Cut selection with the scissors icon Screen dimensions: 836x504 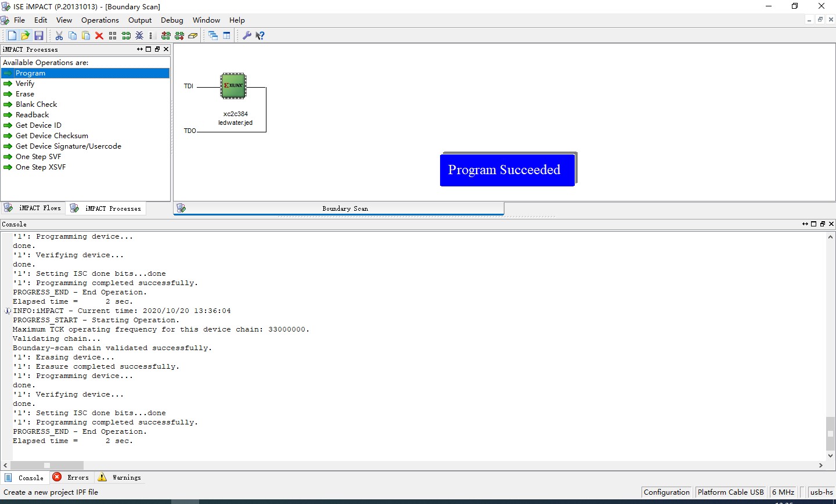59,35
